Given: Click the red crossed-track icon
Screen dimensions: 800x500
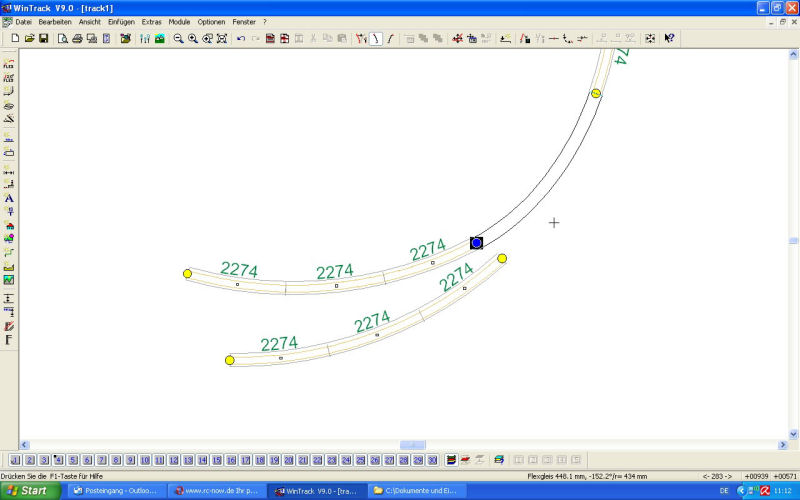Looking at the screenshot, I should [x=457, y=38].
